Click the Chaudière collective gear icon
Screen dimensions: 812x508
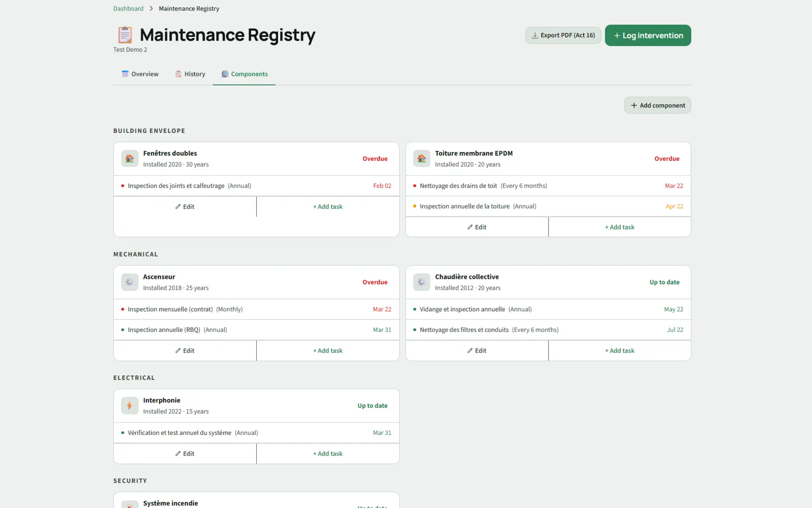click(421, 282)
